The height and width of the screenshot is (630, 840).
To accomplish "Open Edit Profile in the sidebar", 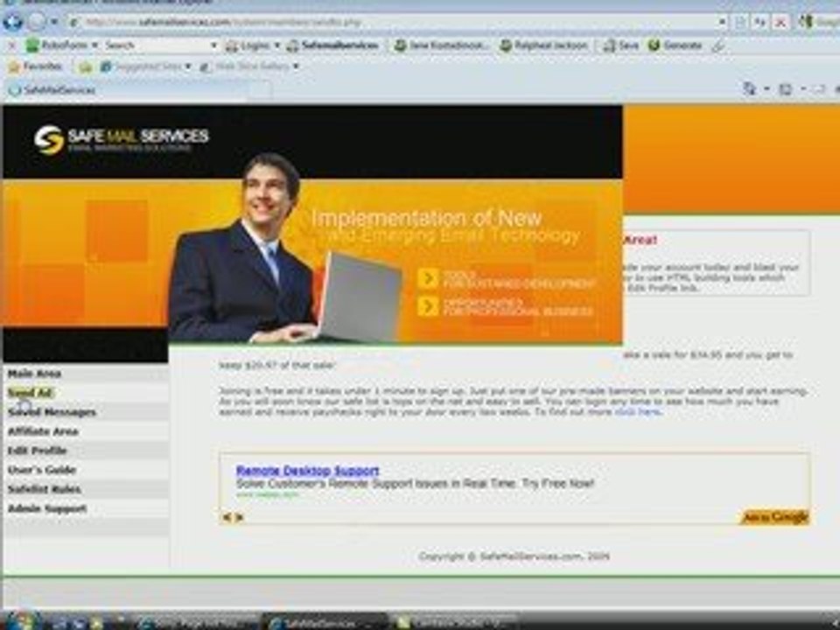I will (37, 451).
